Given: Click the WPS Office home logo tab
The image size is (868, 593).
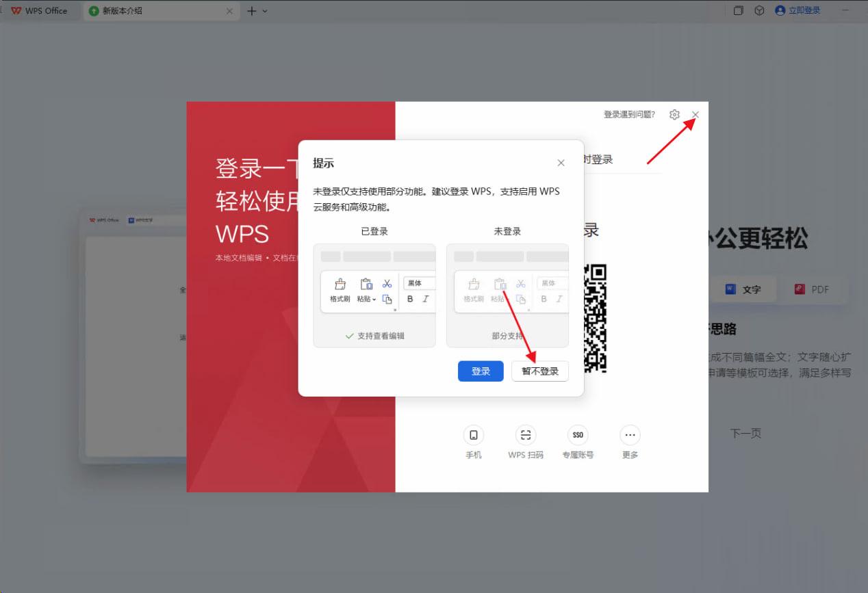Looking at the screenshot, I should [x=40, y=11].
